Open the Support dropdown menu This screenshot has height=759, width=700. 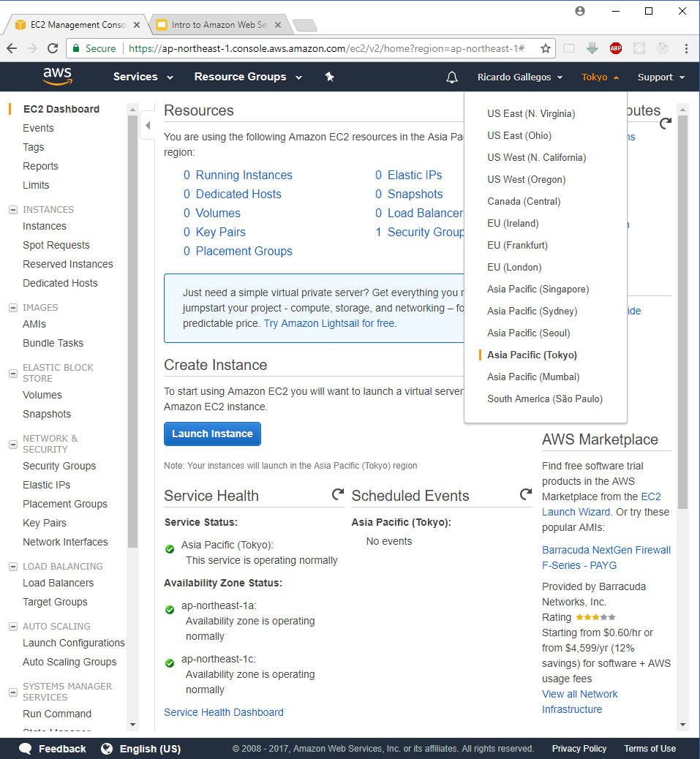(661, 77)
